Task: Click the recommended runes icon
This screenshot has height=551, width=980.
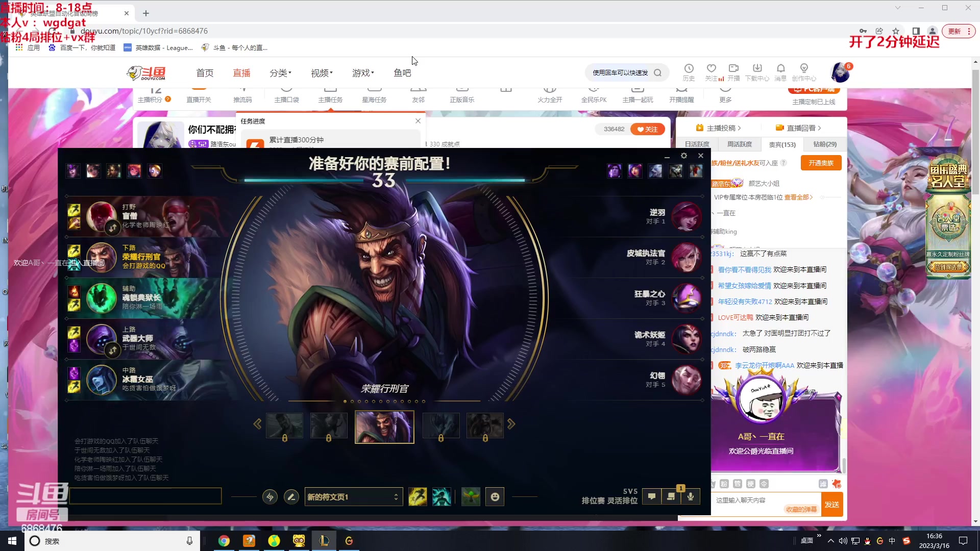Action: 270,496
